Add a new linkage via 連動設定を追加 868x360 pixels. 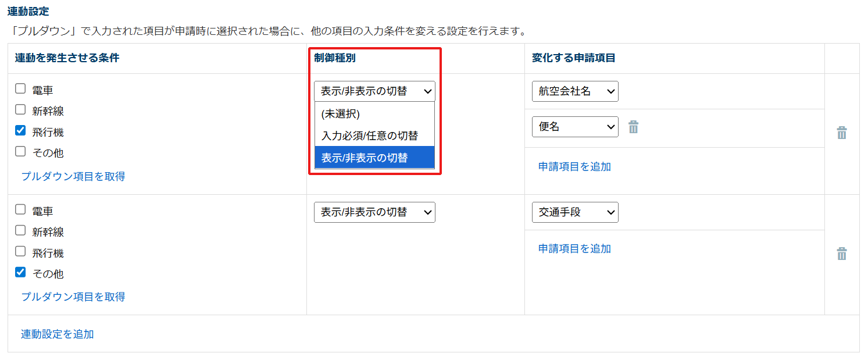click(x=58, y=334)
